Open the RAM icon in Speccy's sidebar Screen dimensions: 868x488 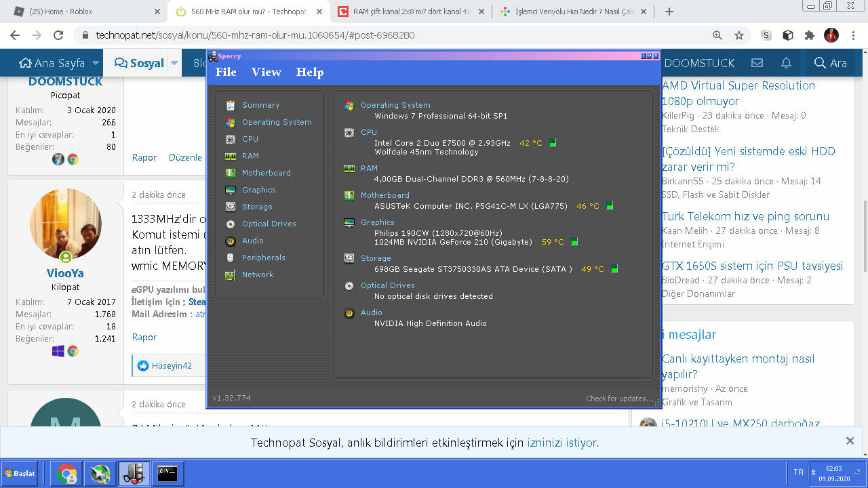[231, 156]
